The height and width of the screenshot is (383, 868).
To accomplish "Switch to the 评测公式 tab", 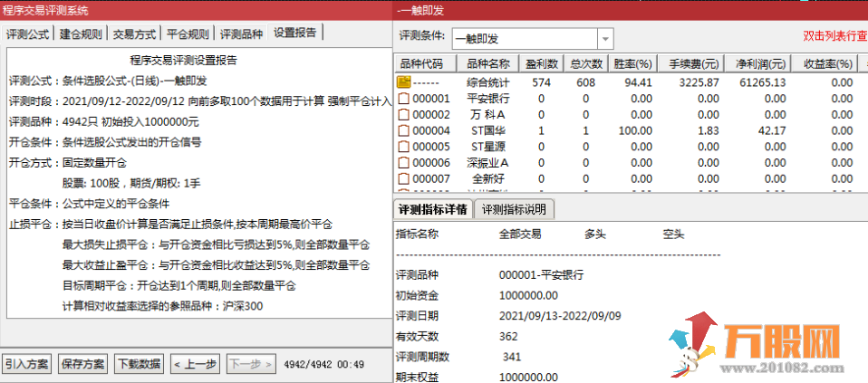I will [x=28, y=34].
